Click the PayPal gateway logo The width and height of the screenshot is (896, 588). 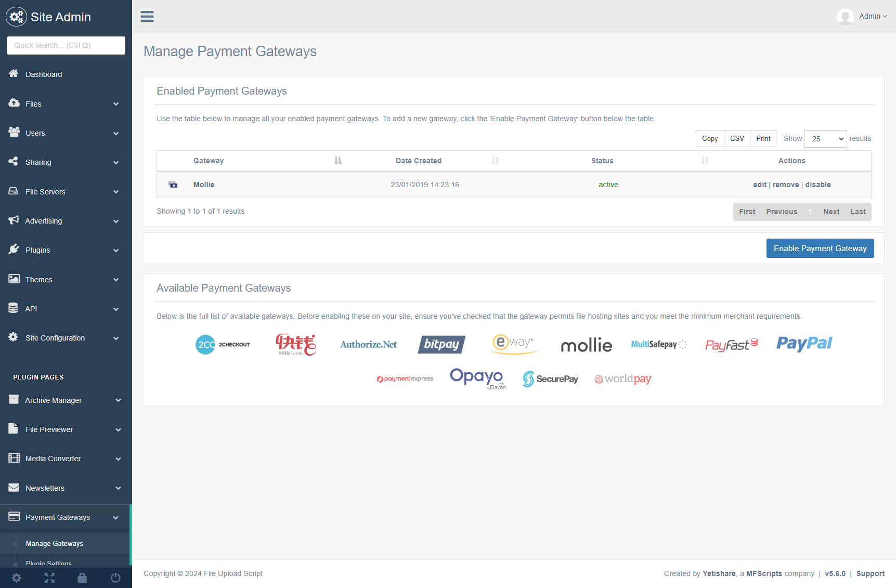coord(804,344)
